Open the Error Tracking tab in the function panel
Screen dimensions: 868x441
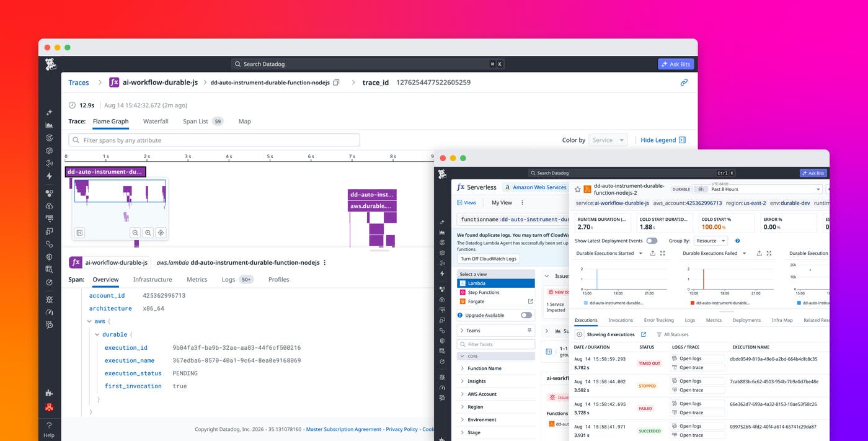(658, 320)
